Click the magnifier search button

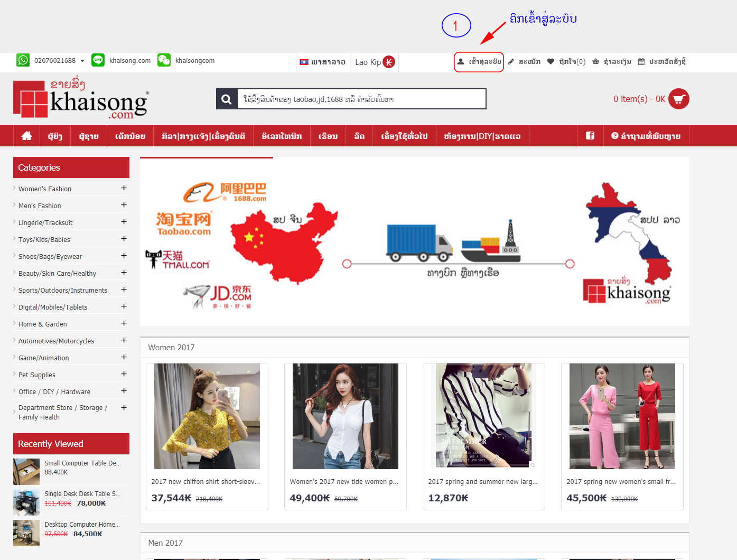tap(227, 99)
